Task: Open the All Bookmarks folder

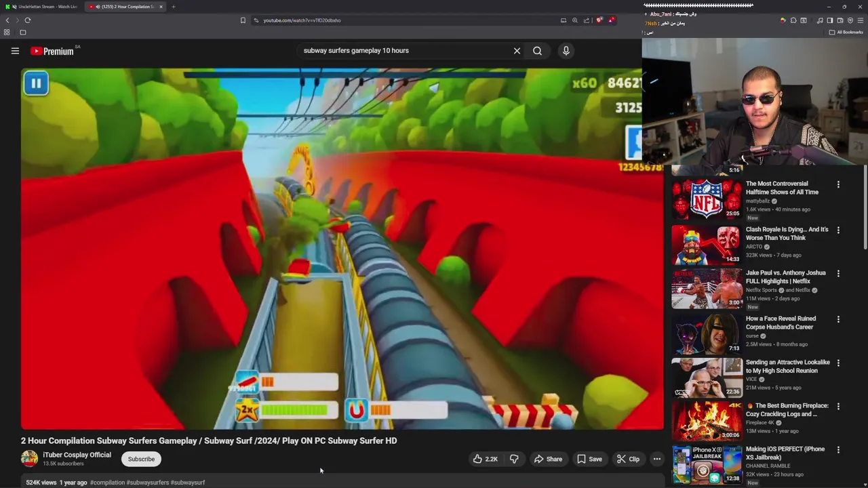Action: pyautogui.click(x=846, y=32)
